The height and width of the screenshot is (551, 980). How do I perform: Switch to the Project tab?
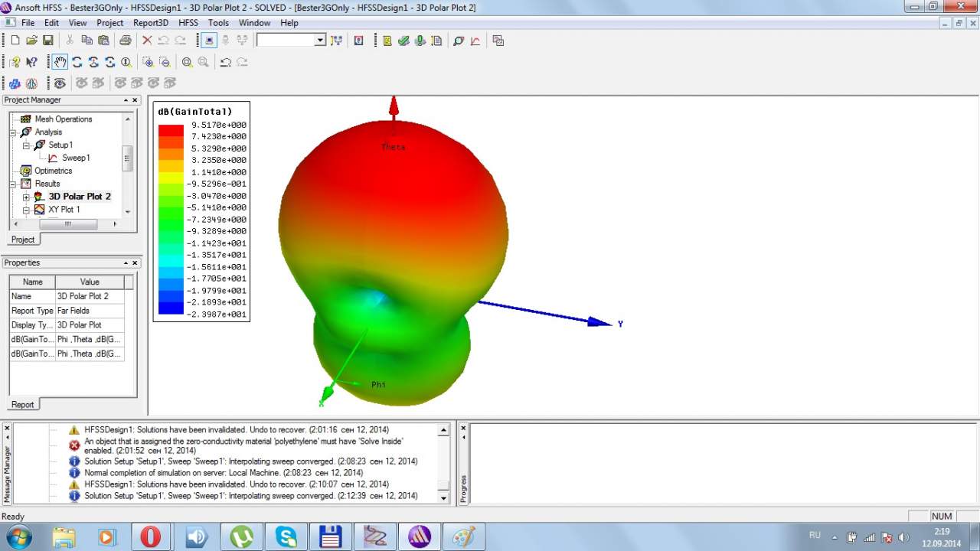coord(23,240)
